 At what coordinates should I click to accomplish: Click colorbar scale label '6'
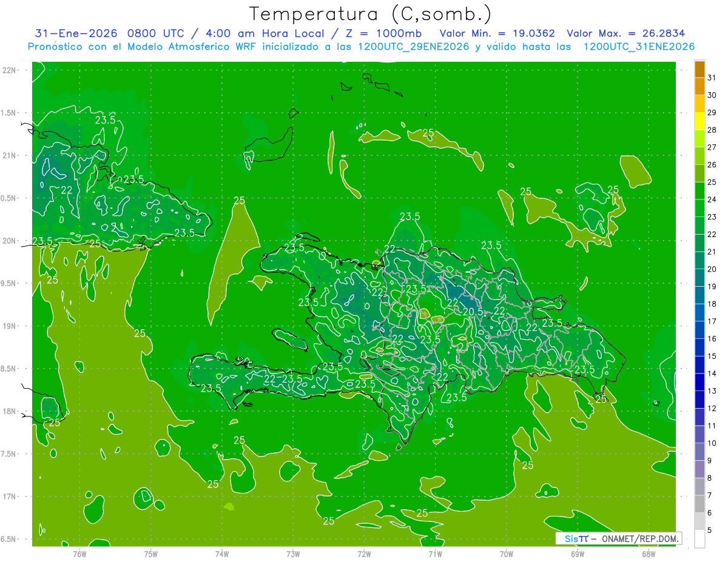pyautogui.click(x=710, y=513)
